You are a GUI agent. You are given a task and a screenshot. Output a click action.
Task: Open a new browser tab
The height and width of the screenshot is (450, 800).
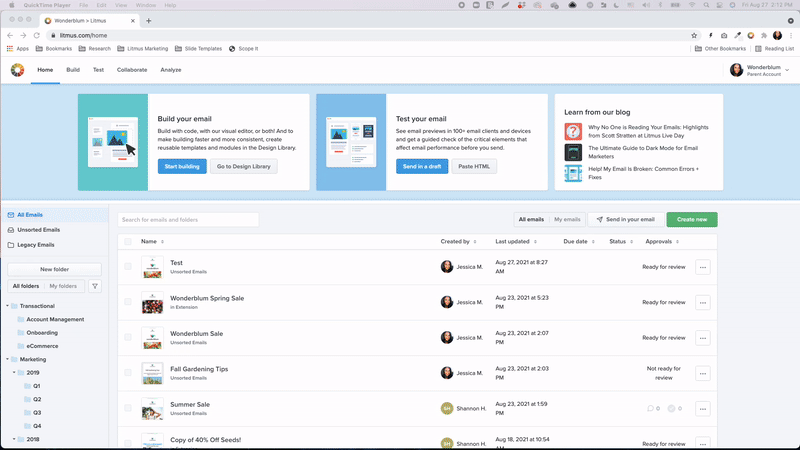pyautogui.click(x=148, y=21)
